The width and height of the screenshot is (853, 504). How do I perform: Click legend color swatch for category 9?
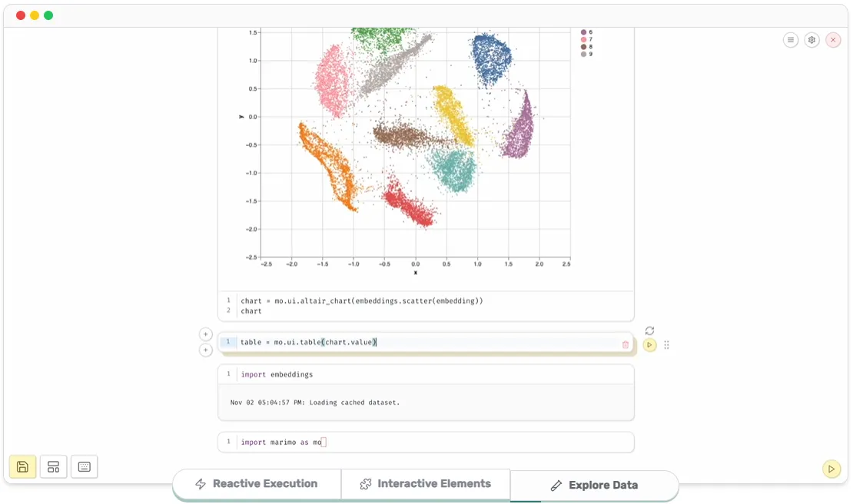click(584, 55)
